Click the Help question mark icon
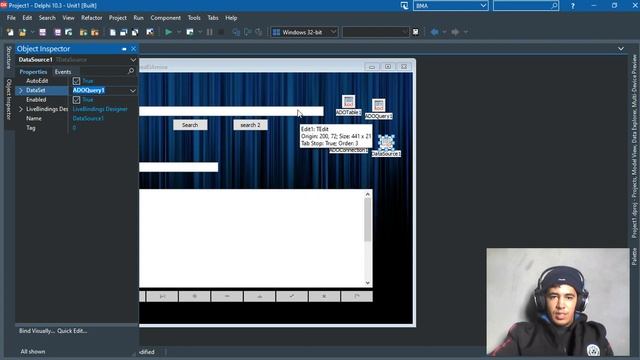 click(x=573, y=6)
